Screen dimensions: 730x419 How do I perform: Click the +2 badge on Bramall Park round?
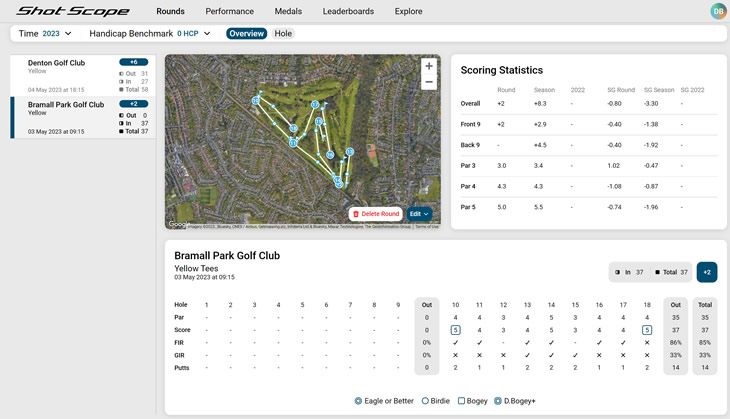point(134,104)
